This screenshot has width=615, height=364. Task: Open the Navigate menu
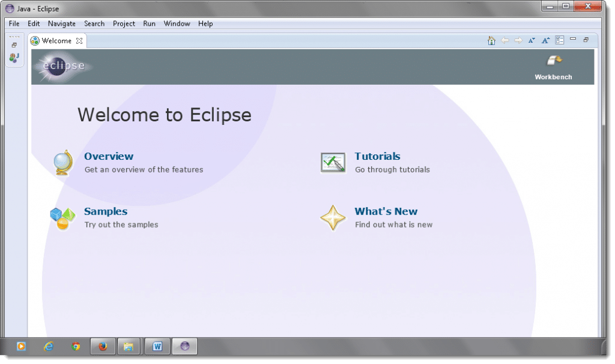point(62,23)
